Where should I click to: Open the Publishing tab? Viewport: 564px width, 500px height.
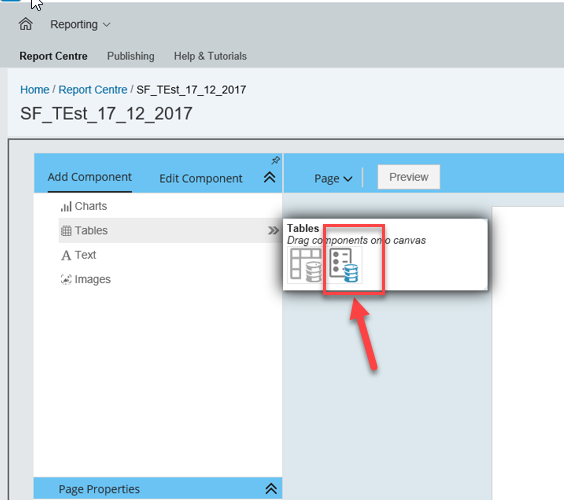131,56
